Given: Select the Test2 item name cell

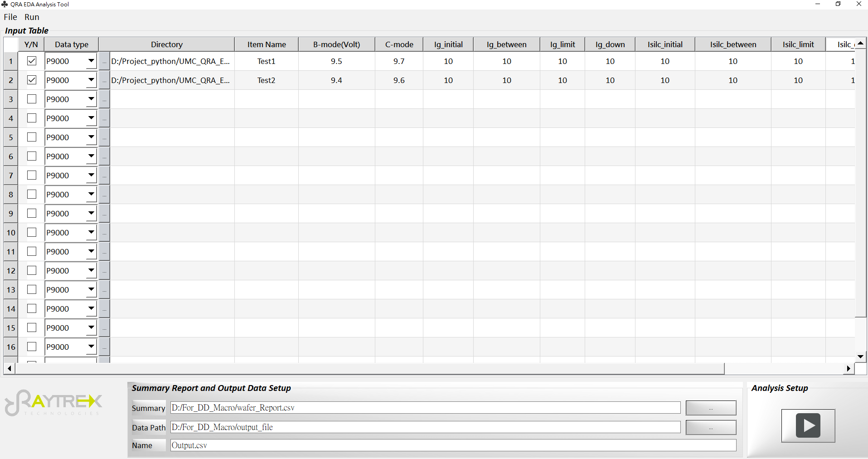Looking at the screenshot, I should click(267, 80).
